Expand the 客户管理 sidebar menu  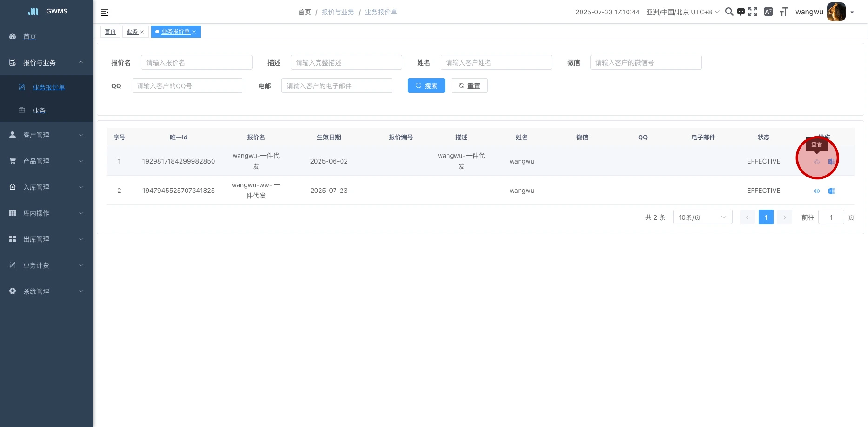coord(47,135)
